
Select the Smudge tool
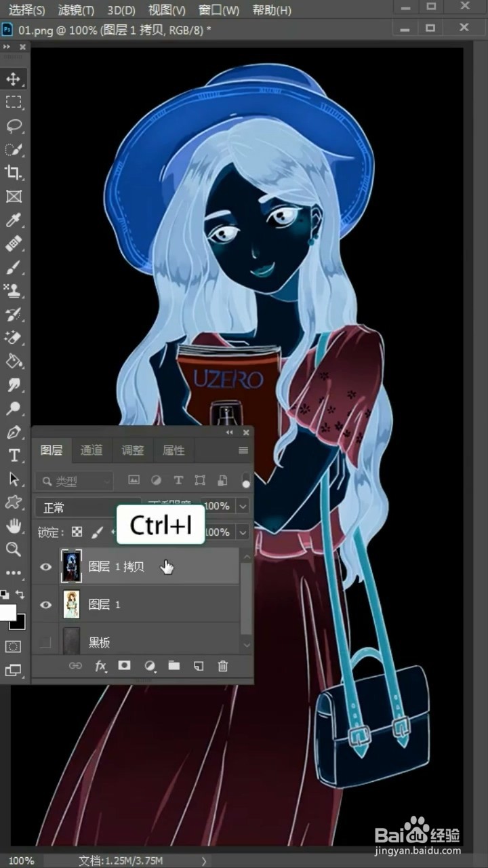14,384
